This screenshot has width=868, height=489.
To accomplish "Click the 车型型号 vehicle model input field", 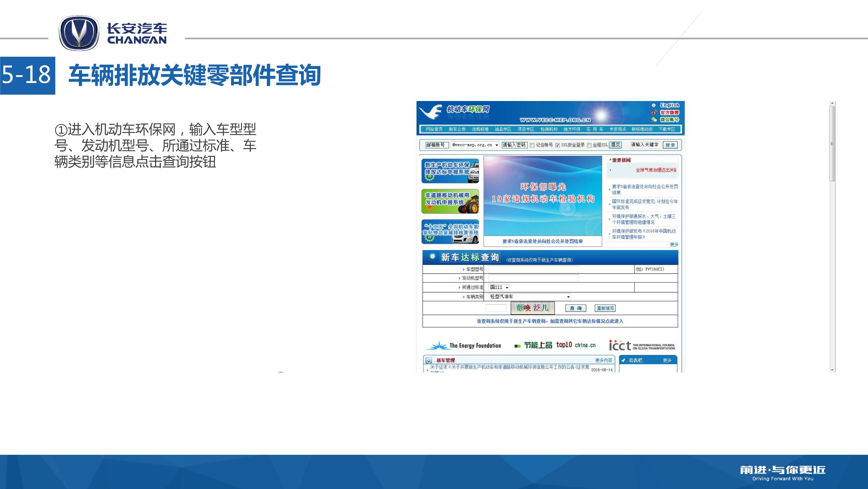I will pyautogui.click(x=533, y=269).
